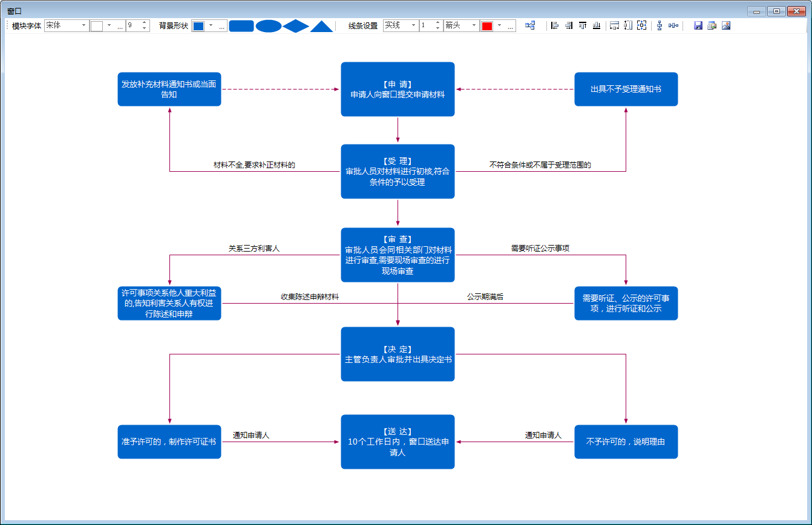Increase the font size stepper value
This screenshot has height=525, width=812.
tap(144, 23)
